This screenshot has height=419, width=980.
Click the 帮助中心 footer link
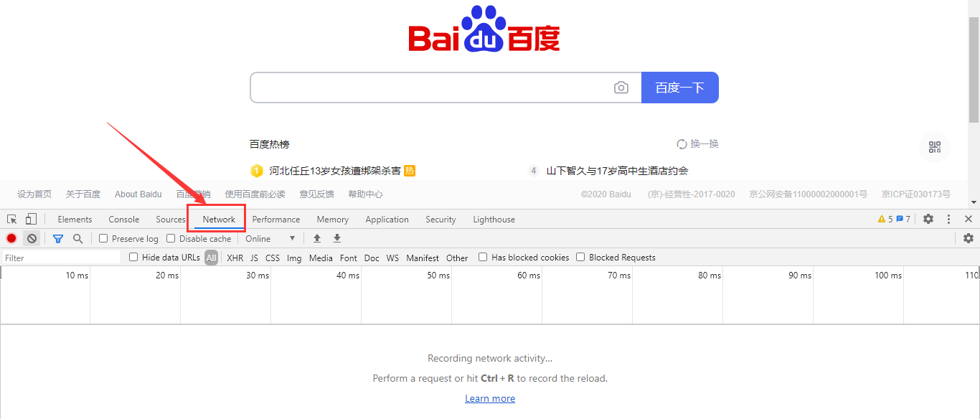(x=365, y=194)
